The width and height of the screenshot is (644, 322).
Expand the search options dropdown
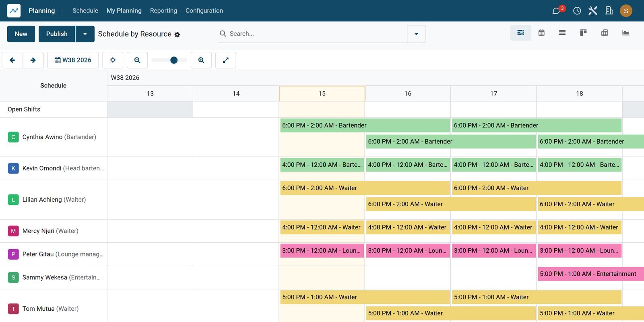(x=416, y=34)
